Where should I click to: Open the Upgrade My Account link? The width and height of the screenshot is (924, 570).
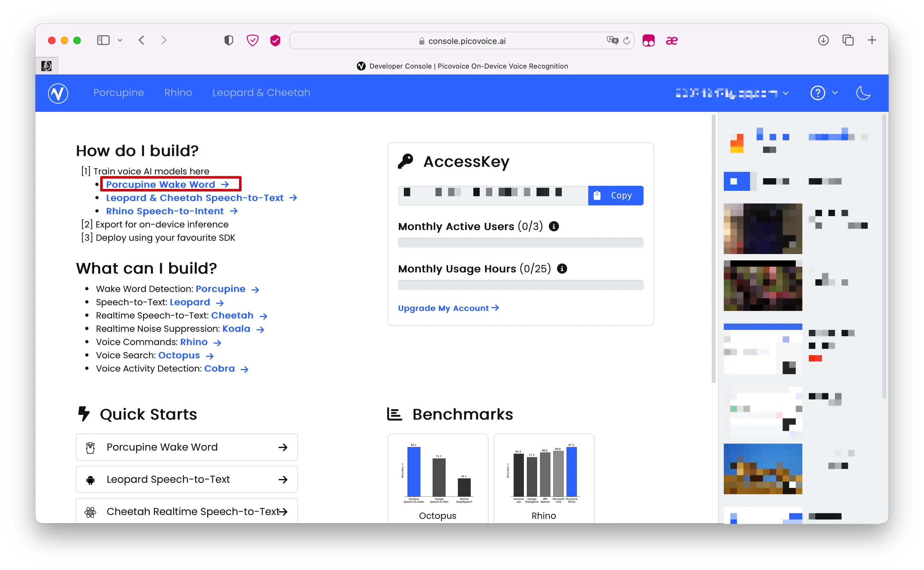pos(448,308)
